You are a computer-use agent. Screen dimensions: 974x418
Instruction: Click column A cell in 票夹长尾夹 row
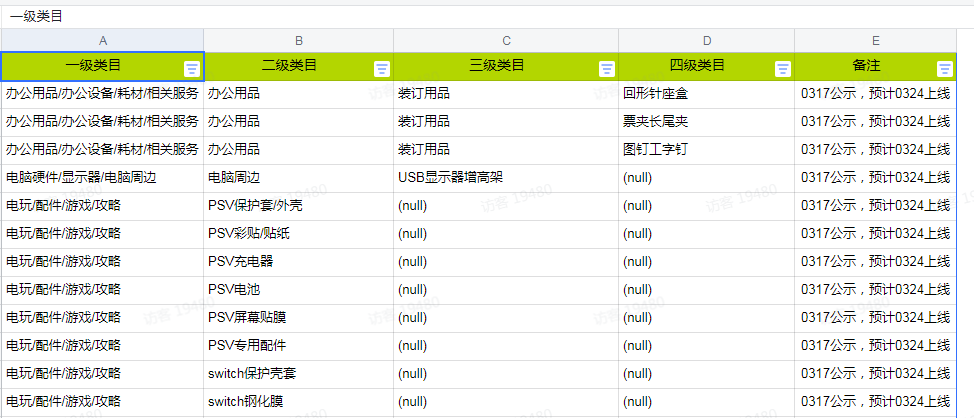tap(102, 122)
